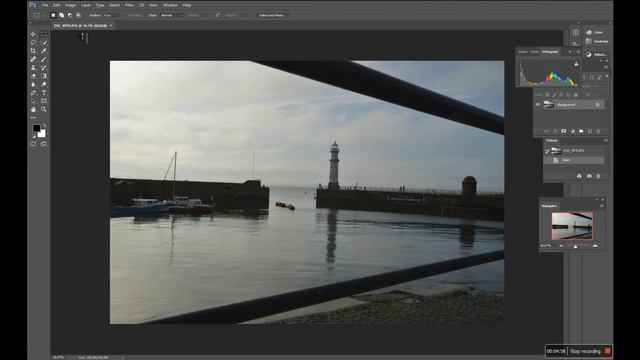Screen dimensions: 640x360
Task: Select the Path Selection tool
Action: tap(33, 101)
